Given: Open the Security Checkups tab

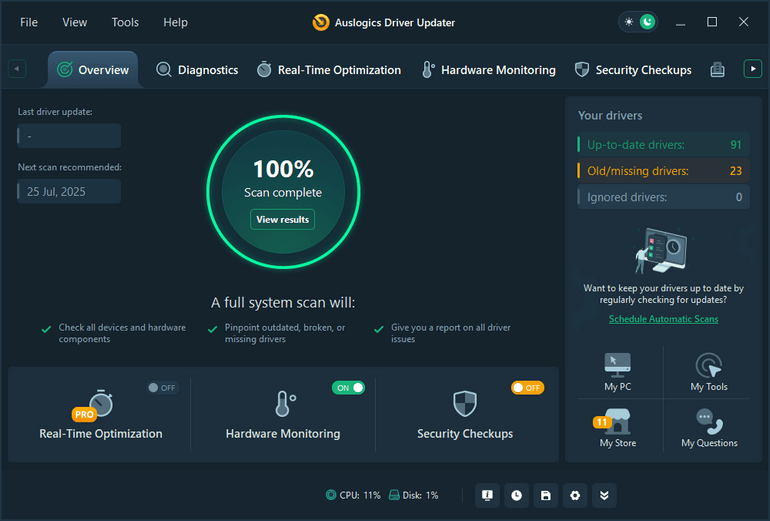Looking at the screenshot, I should point(633,70).
